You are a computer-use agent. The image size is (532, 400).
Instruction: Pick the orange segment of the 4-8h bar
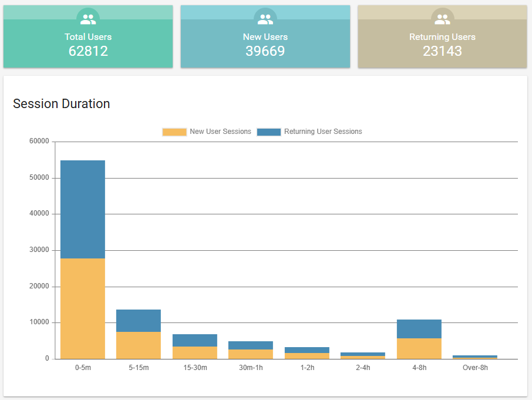(419, 348)
